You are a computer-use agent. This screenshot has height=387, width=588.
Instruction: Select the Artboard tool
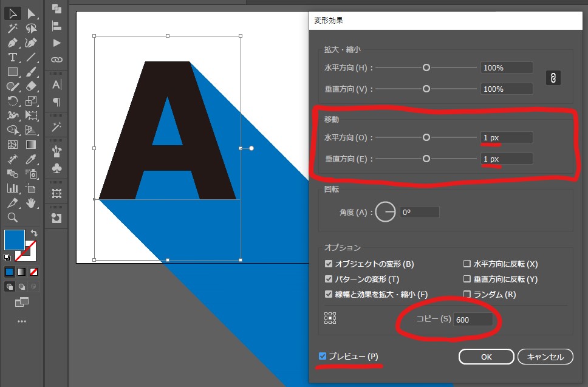31,188
